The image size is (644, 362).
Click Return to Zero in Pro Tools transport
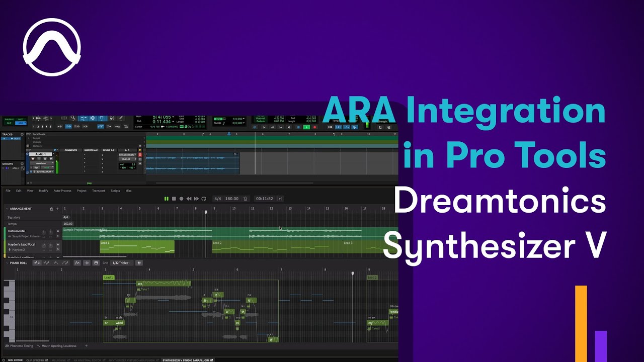pos(264,127)
